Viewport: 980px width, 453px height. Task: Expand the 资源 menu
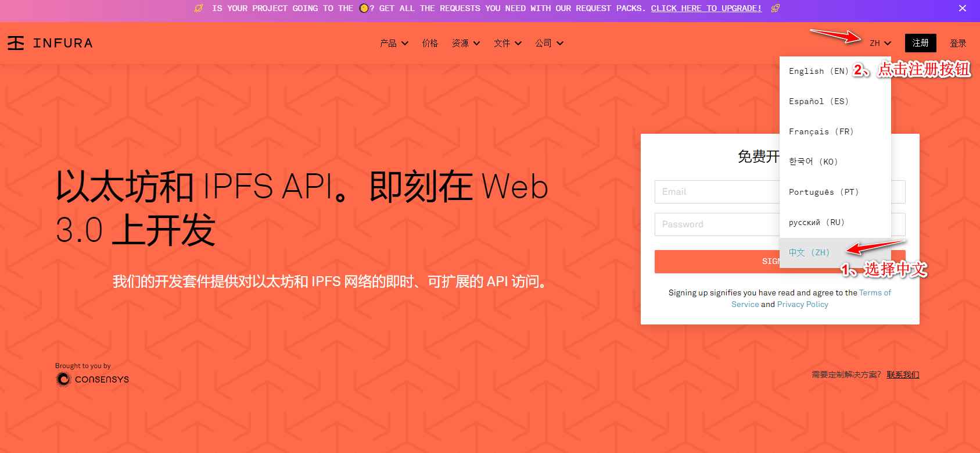(466, 43)
